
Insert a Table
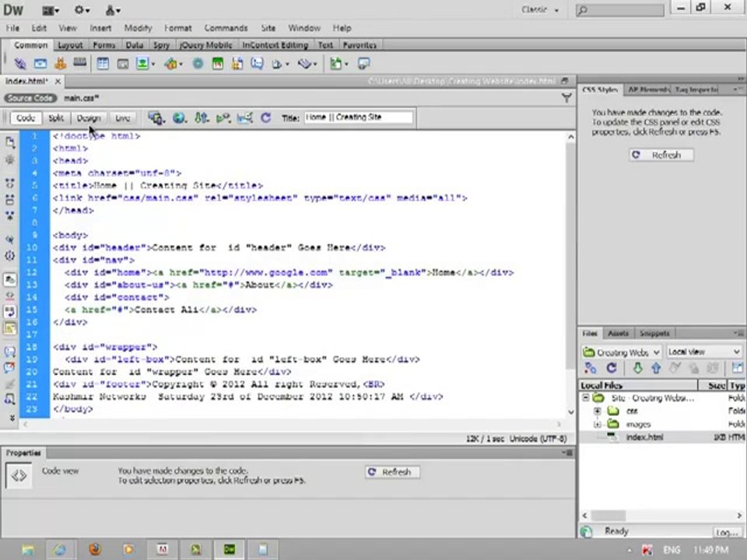click(x=103, y=63)
